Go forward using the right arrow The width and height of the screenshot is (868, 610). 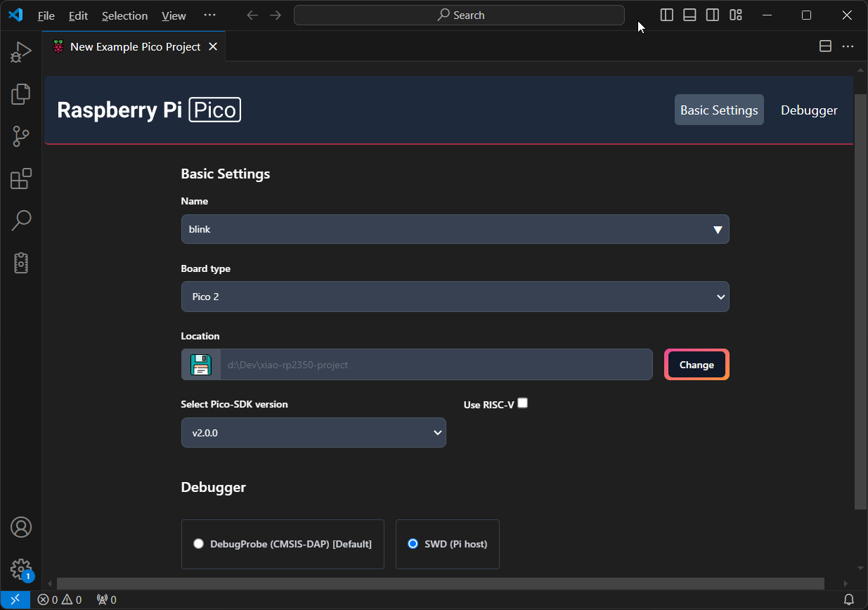coord(276,15)
